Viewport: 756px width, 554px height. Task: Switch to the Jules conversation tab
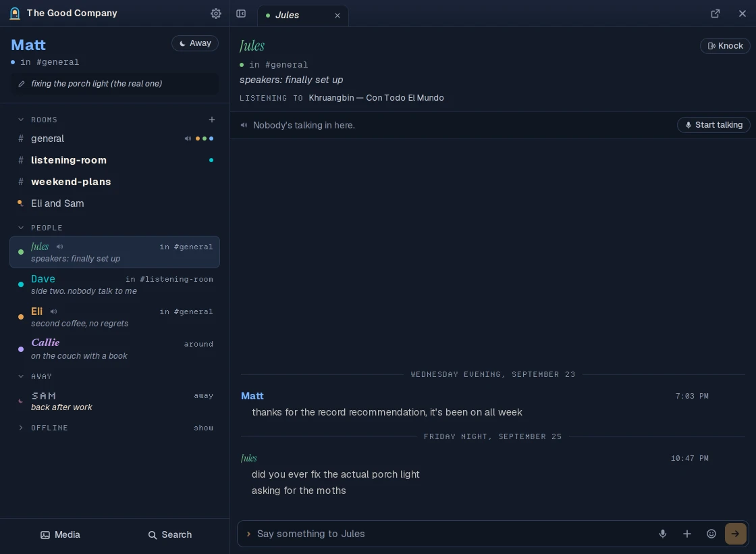[x=302, y=16]
